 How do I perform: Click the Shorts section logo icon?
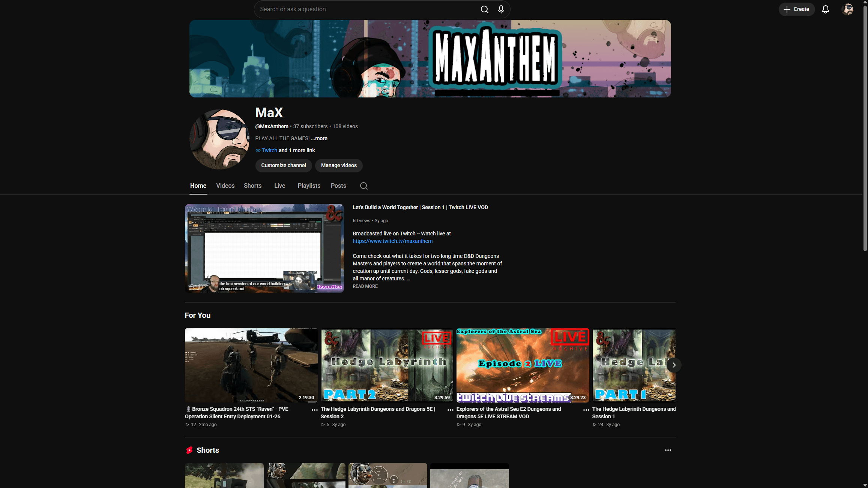[189, 450]
